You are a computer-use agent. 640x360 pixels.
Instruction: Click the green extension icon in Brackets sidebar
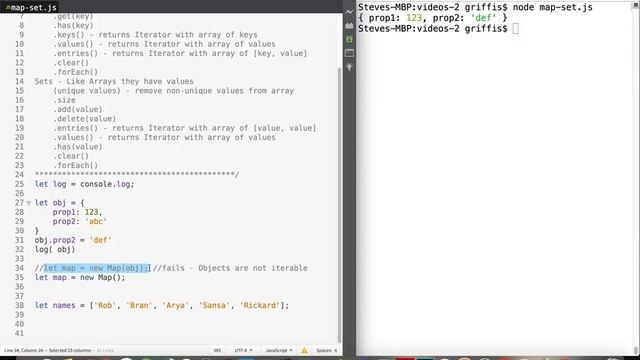pos(349,39)
